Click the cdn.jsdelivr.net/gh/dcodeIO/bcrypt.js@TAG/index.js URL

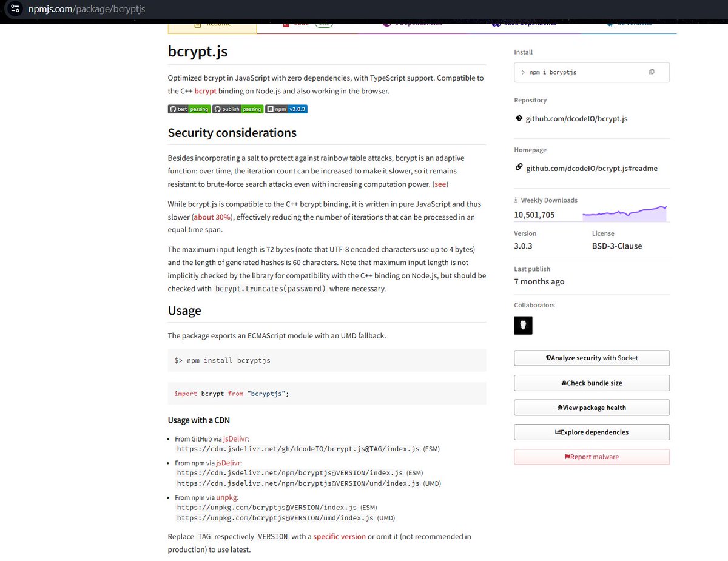[x=298, y=449]
